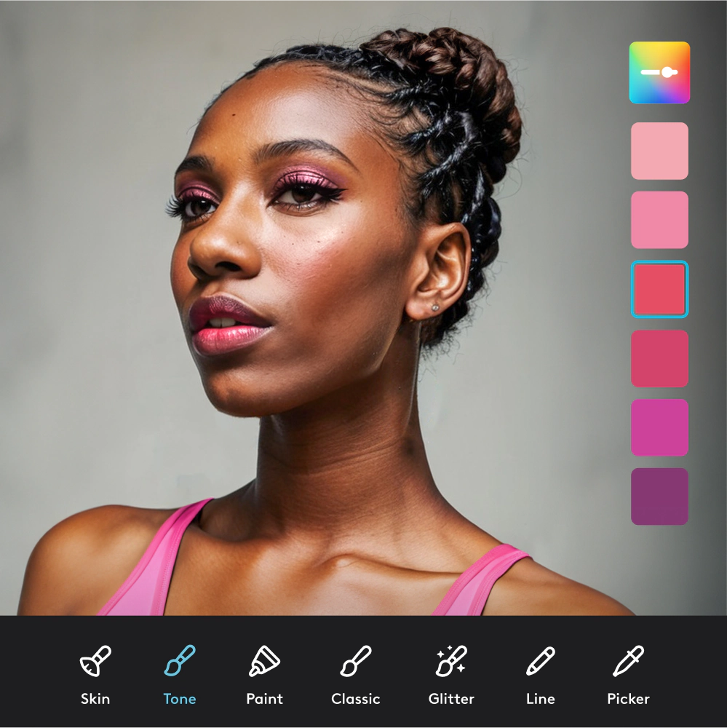Reselect the highlighted coral red swatch
Image resolution: width=727 pixels, height=728 pixels.
[x=659, y=288]
